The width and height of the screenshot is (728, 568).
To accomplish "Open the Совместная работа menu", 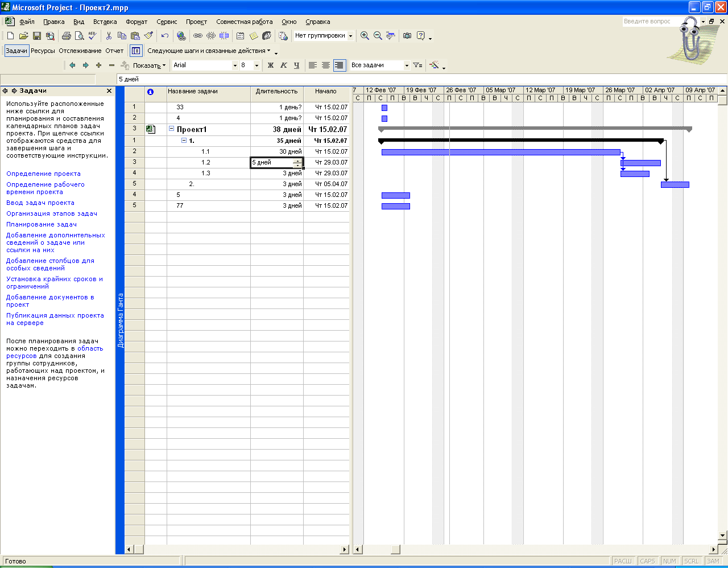I will tap(245, 22).
